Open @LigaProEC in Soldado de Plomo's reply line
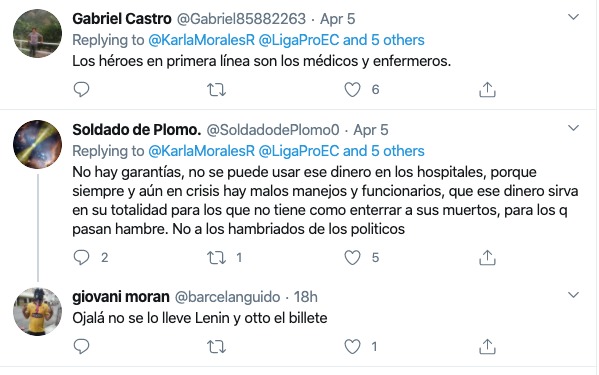This screenshot has width=599, height=375. tap(299, 151)
